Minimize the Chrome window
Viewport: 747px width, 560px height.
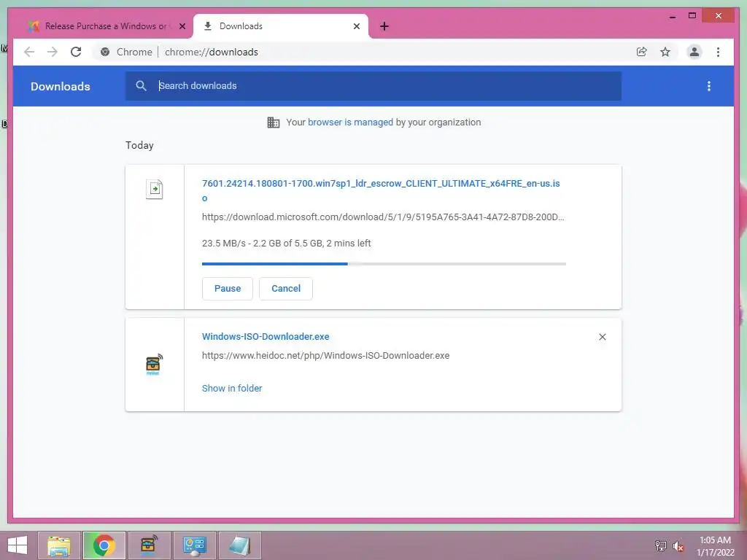[x=672, y=16]
